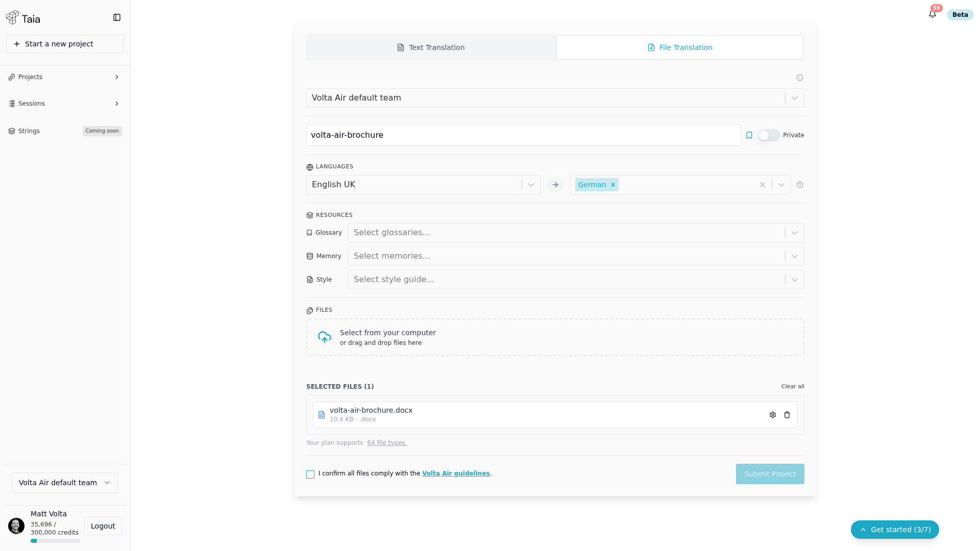Open the English UK source language dropdown
Viewport: 980px width, 551px height.
(423, 185)
